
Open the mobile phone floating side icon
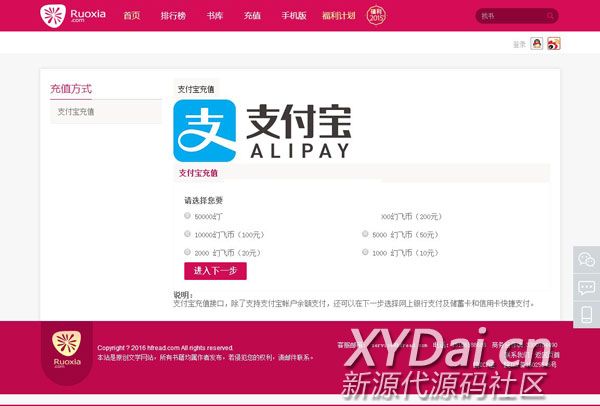tap(587, 315)
